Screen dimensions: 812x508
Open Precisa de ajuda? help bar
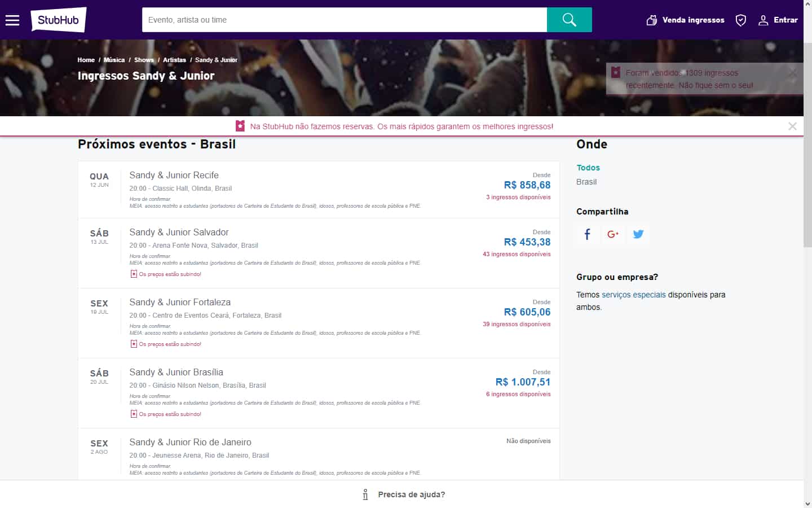pyautogui.click(x=401, y=494)
